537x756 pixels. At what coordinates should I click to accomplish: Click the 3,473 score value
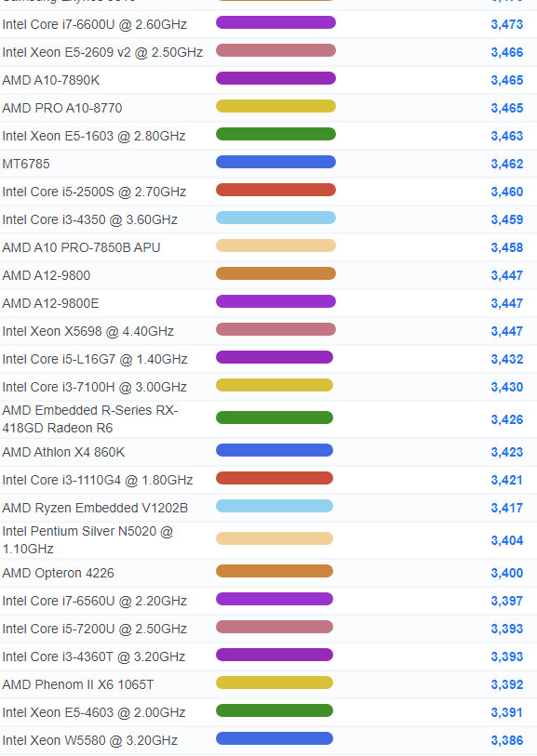(x=507, y=24)
